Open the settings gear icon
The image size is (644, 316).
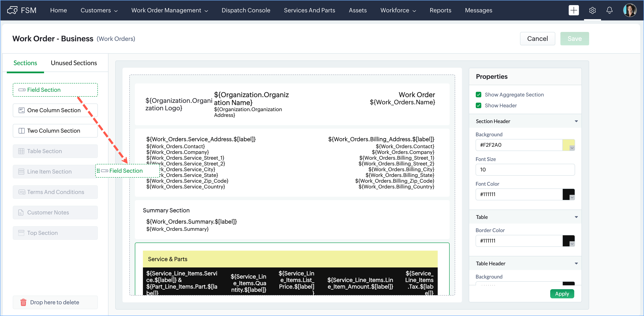click(592, 10)
